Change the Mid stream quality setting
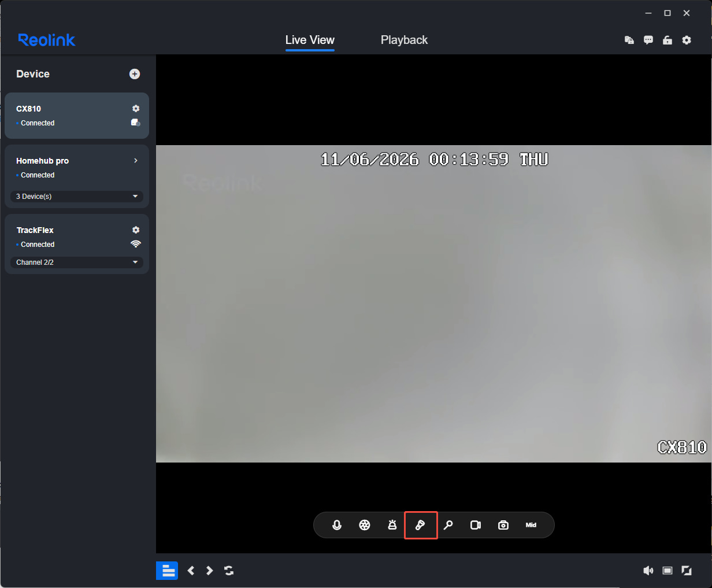 click(x=531, y=525)
